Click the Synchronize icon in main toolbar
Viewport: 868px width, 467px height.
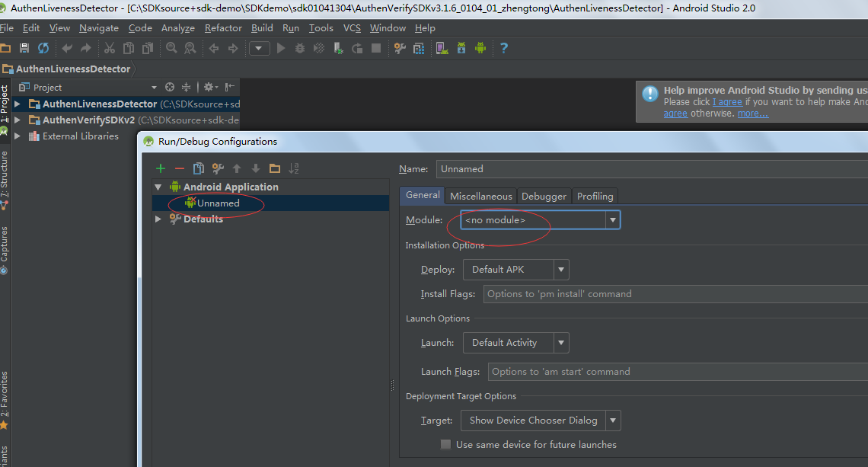(x=43, y=48)
